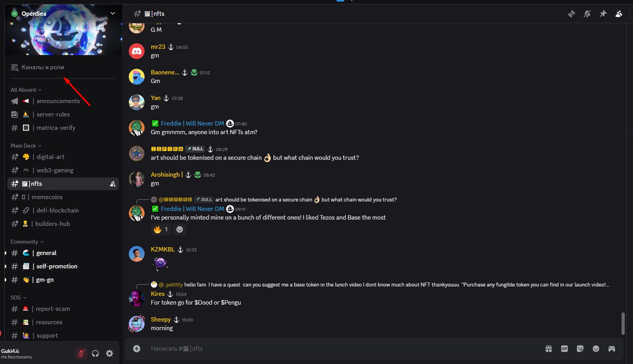The width and height of the screenshot is (633, 364).
Task: Toggle the fire reaction on Freddie's message
Action: coord(161,229)
